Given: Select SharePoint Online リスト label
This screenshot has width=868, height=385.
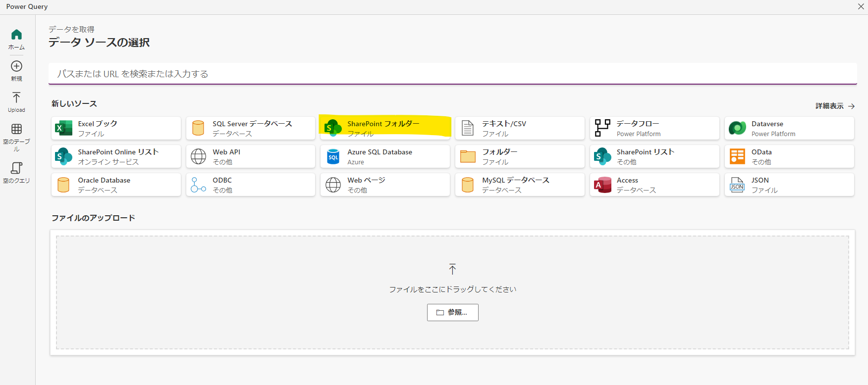Looking at the screenshot, I should (x=118, y=152).
